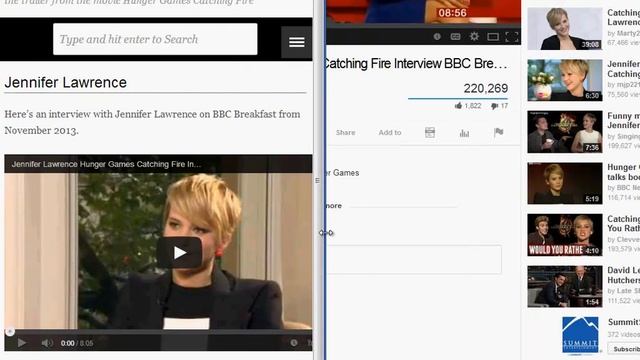The image size is (640, 360).
Task: Open the Share tab under video
Action: pos(345,132)
